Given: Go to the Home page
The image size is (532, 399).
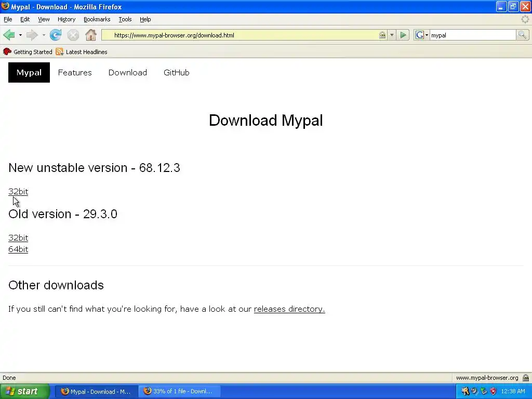Looking at the screenshot, I should pyautogui.click(x=90, y=35).
